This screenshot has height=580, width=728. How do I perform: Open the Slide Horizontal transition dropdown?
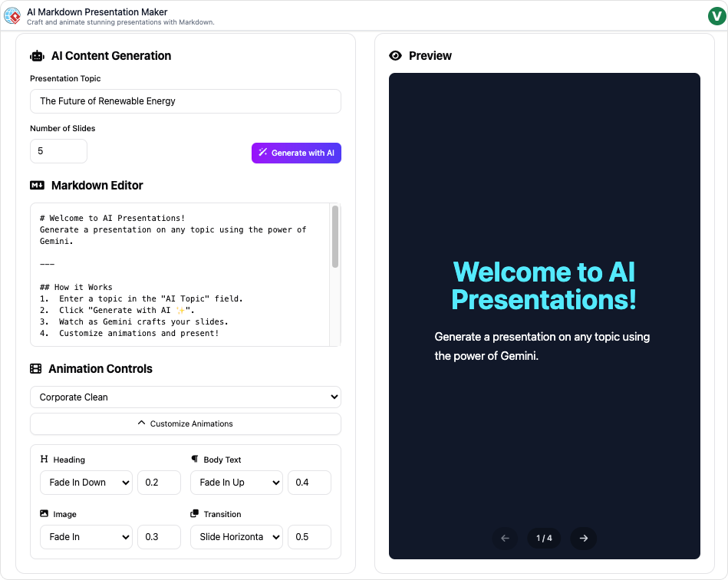click(236, 537)
